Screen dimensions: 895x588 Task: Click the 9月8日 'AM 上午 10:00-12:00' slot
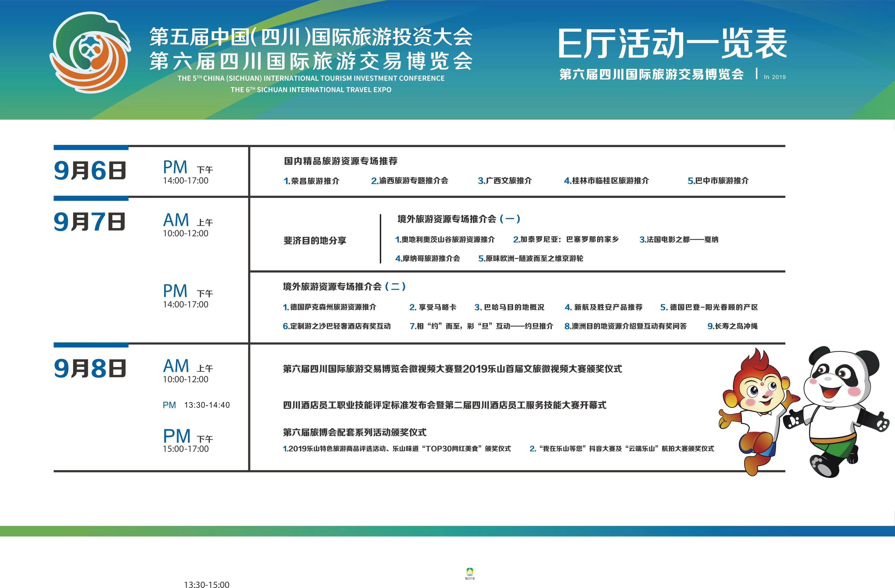click(188, 371)
